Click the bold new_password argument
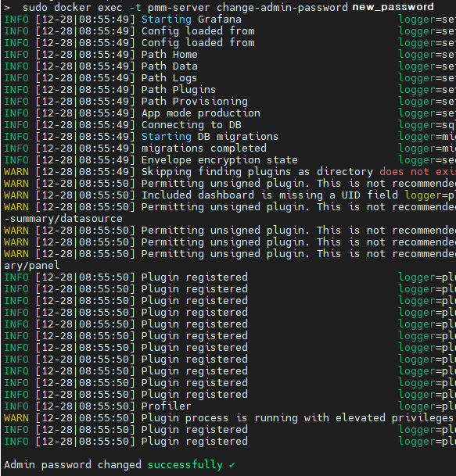The image size is (456, 476). 393,7
